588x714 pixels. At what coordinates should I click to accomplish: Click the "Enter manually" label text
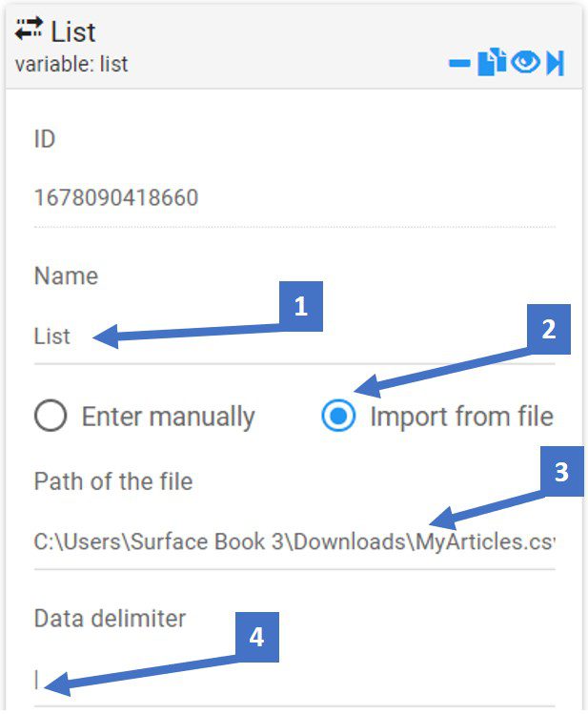[169, 417]
